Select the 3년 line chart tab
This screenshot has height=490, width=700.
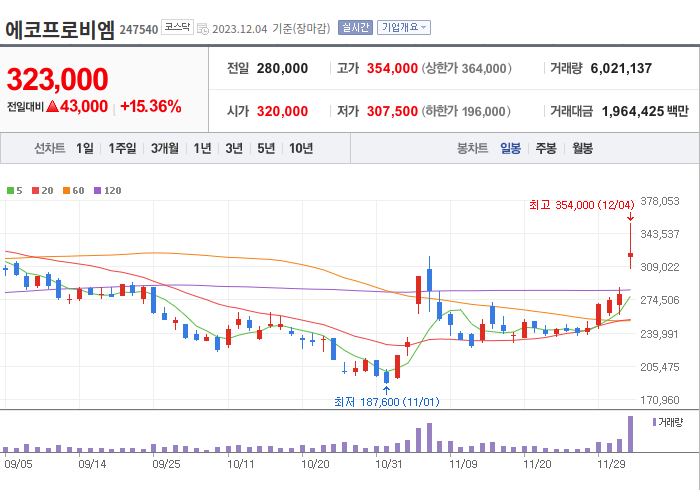point(234,148)
